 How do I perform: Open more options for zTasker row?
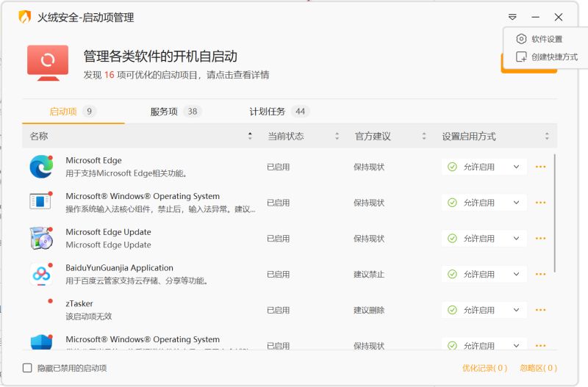540,310
